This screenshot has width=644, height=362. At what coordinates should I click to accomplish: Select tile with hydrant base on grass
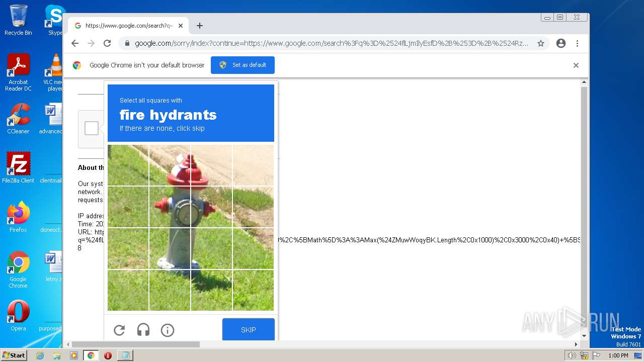point(170,248)
